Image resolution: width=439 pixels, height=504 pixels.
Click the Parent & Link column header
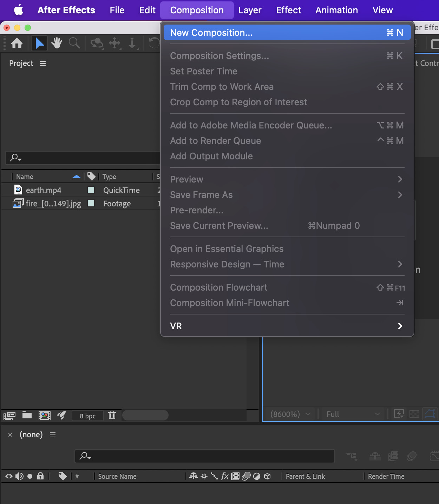[305, 476]
